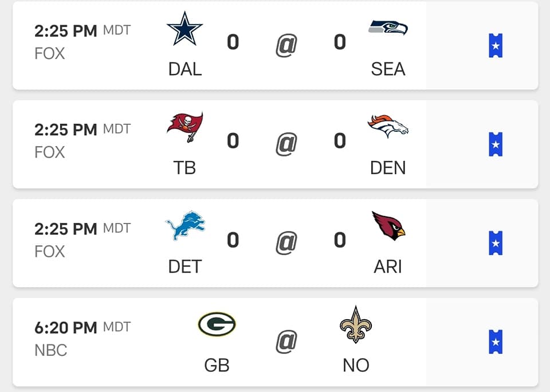The width and height of the screenshot is (550, 392).
Task: Click the DAL team abbreviation
Action: (185, 69)
